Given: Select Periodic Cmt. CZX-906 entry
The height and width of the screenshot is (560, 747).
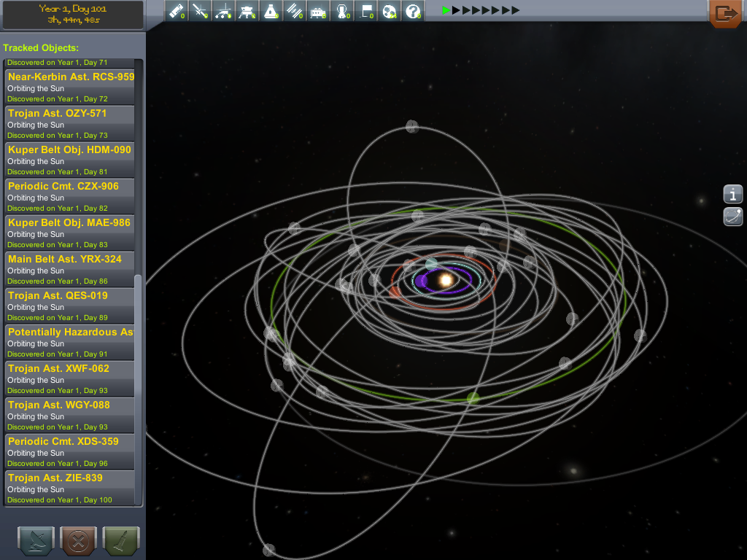Looking at the screenshot, I should click(70, 196).
